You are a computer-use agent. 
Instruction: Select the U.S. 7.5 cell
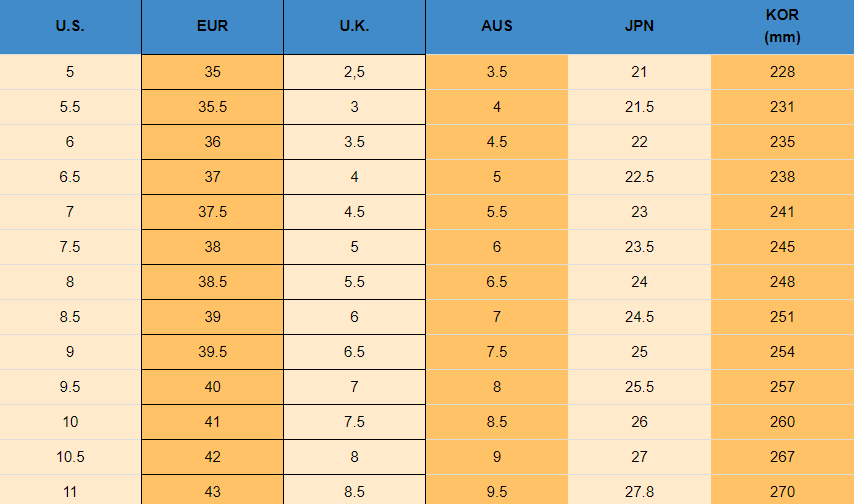click(x=70, y=247)
